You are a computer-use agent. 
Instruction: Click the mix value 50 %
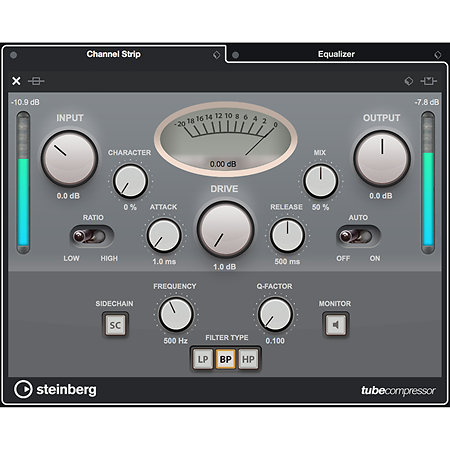pyautogui.click(x=320, y=207)
